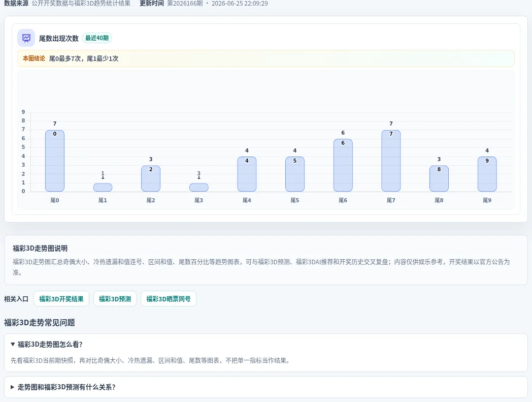Open the 福彩3D晒票同号 link

[x=169, y=299]
